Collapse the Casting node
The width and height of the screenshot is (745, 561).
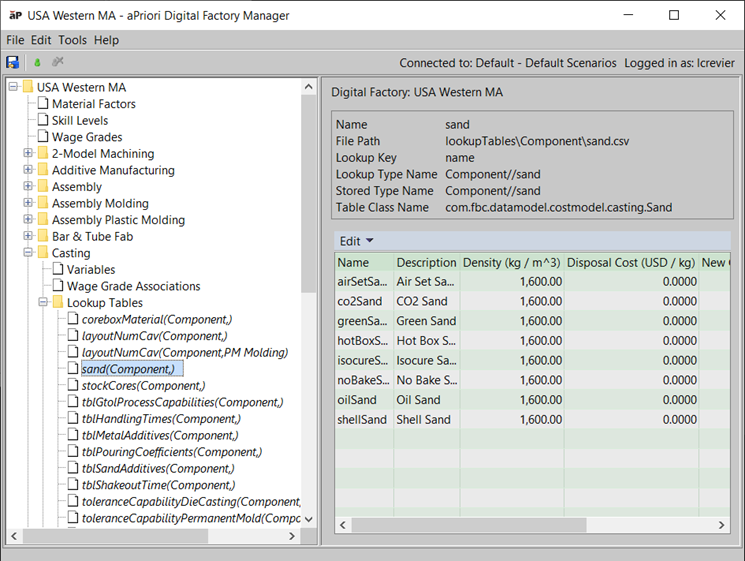coord(28,253)
